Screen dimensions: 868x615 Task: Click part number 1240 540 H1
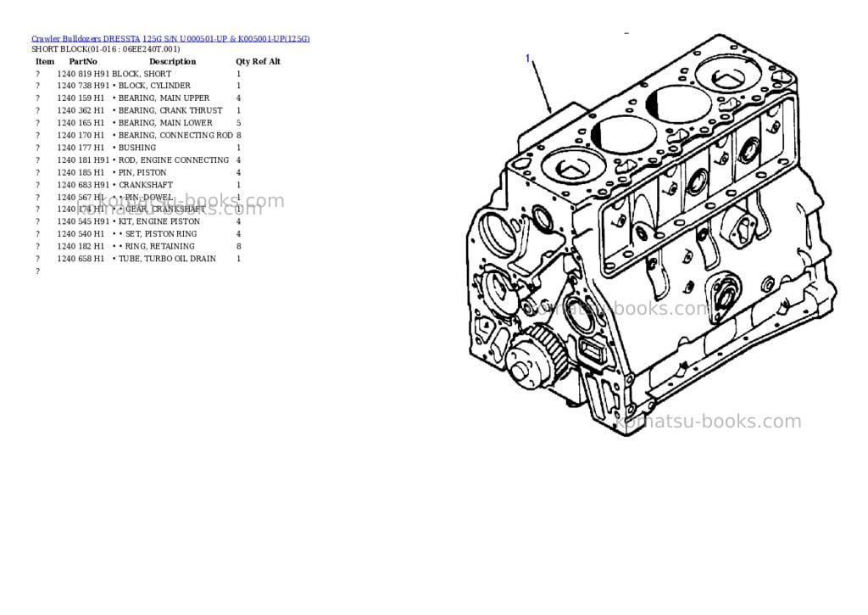(81, 234)
